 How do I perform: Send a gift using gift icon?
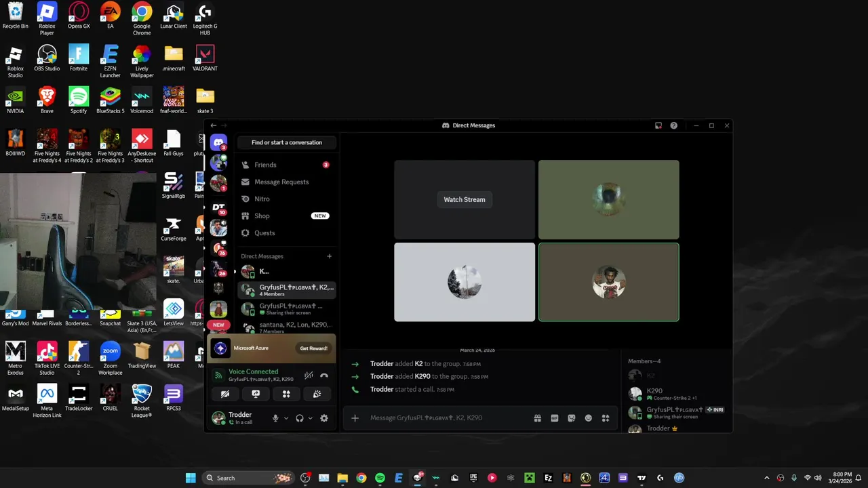(538, 418)
